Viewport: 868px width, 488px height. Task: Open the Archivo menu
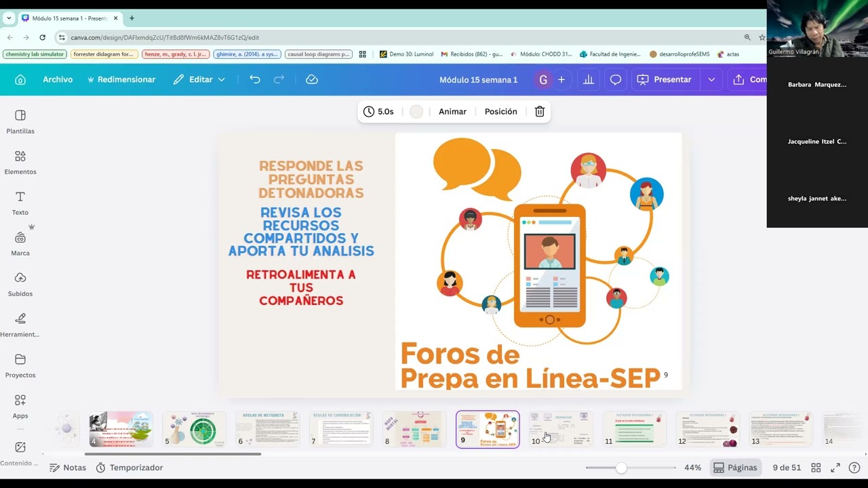tap(58, 79)
